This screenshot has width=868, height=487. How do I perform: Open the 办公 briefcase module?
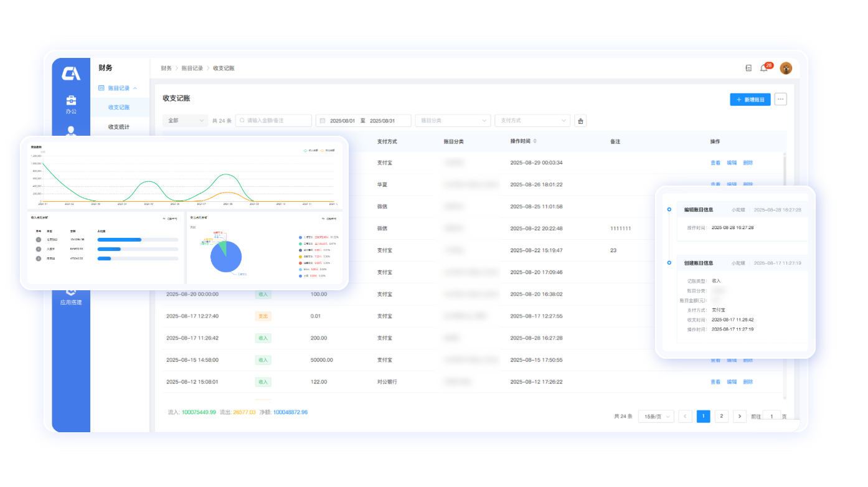click(71, 104)
